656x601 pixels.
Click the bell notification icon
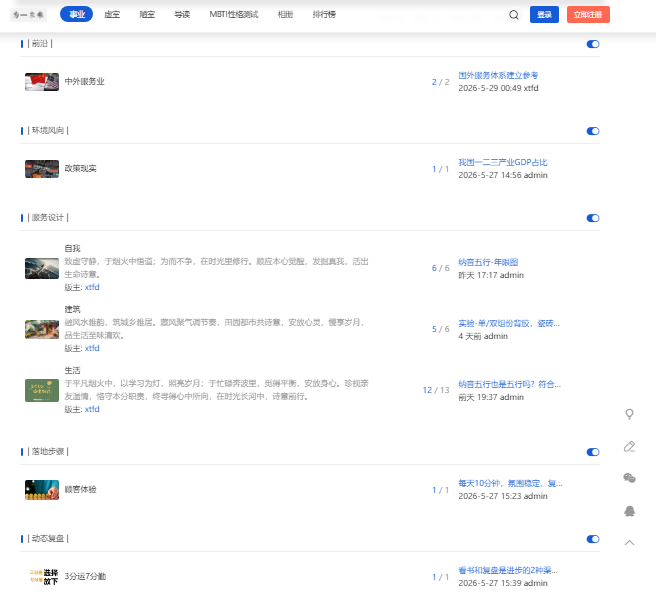click(629, 511)
